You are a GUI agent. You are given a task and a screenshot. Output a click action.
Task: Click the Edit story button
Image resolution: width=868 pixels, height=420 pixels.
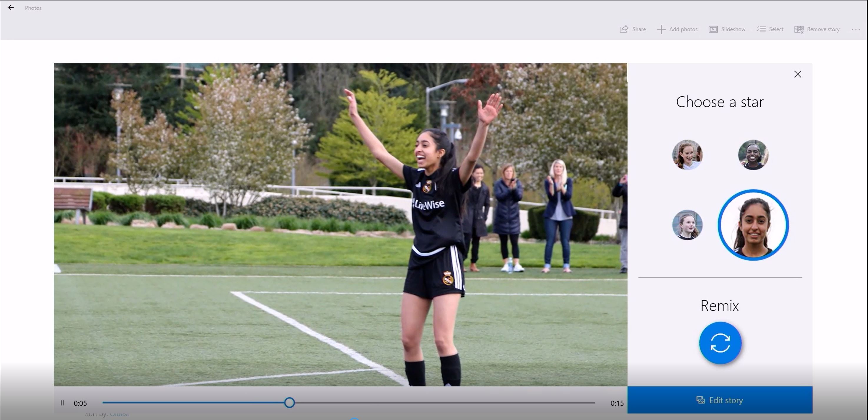pyautogui.click(x=719, y=400)
